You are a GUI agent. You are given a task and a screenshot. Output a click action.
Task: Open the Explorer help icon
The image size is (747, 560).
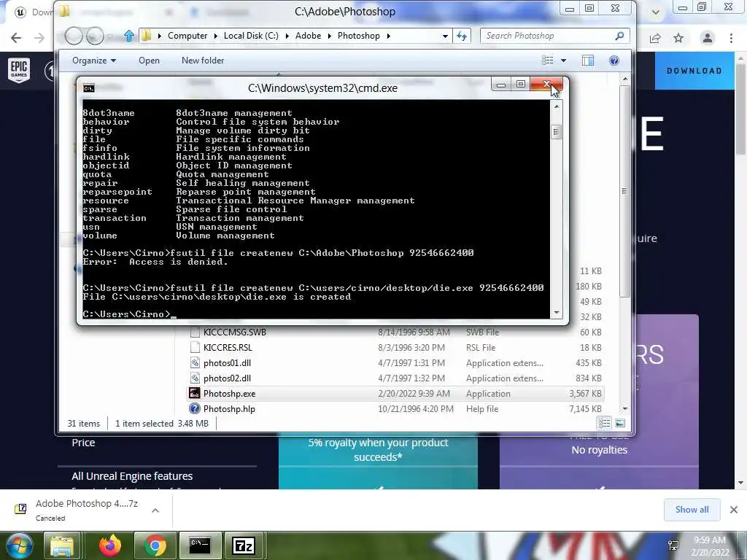614,61
